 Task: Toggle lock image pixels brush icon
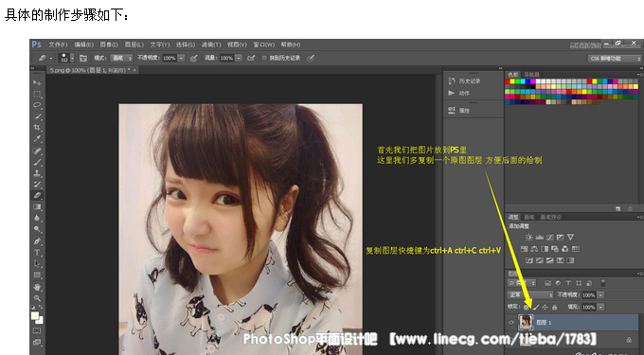click(x=536, y=307)
